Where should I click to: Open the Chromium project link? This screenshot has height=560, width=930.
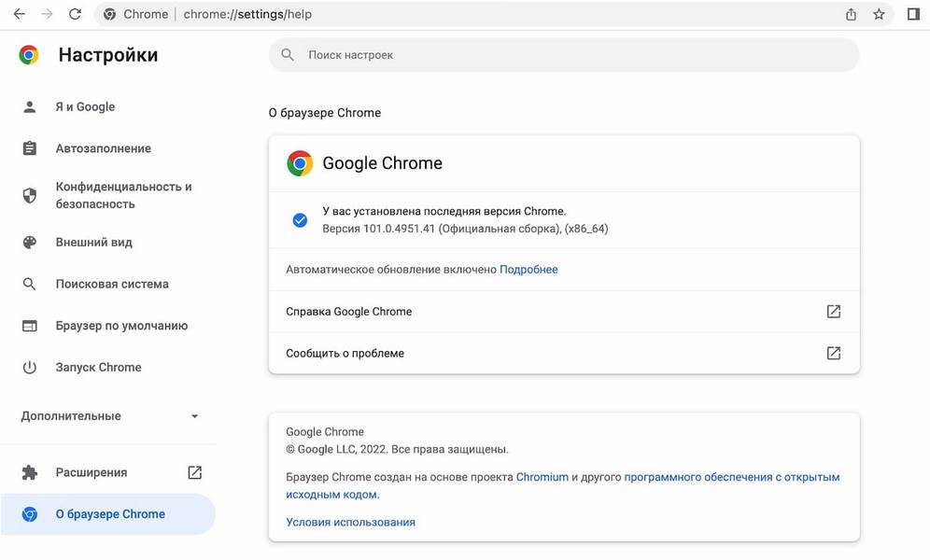point(542,477)
